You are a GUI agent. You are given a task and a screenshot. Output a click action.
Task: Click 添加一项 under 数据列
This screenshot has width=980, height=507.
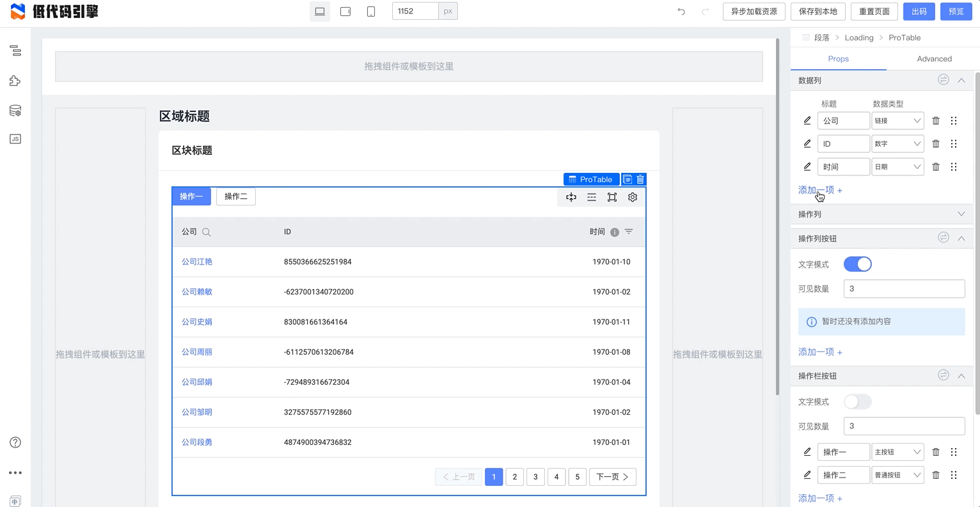(820, 190)
